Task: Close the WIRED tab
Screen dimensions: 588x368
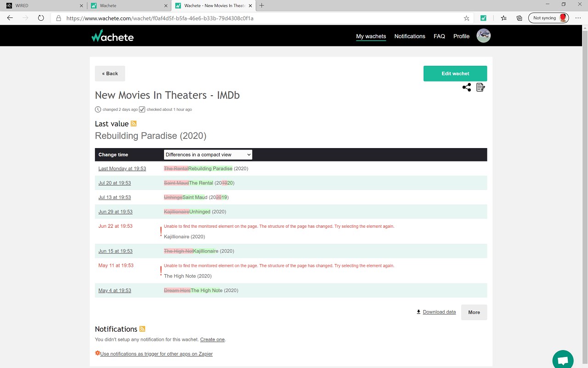Action: (x=81, y=6)
